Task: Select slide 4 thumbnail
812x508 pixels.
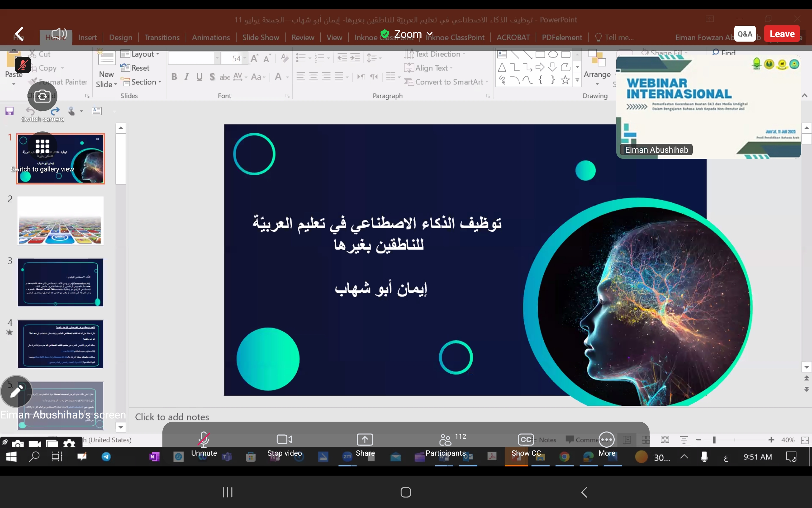Action: [x=60, y=344]
